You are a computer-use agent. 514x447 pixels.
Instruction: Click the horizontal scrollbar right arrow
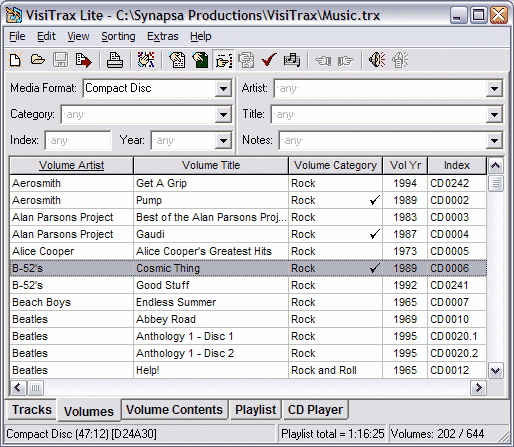[x=478, y=387]
